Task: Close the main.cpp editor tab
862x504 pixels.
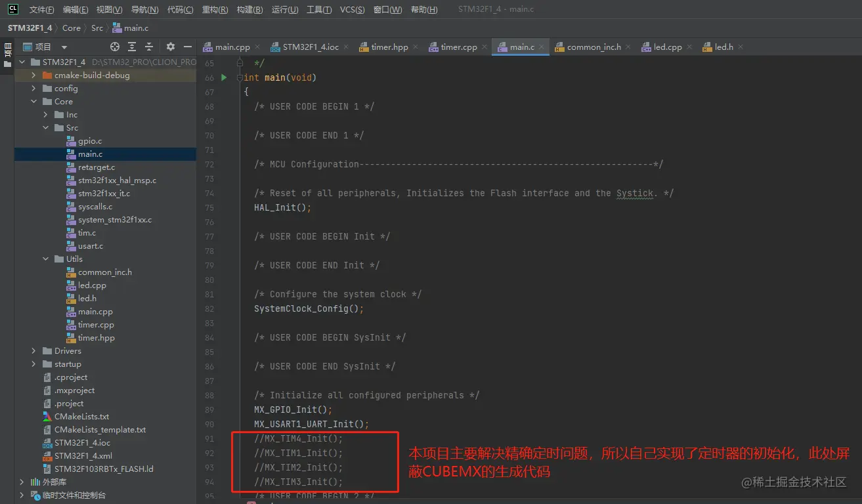Action: tap(257, 47)
